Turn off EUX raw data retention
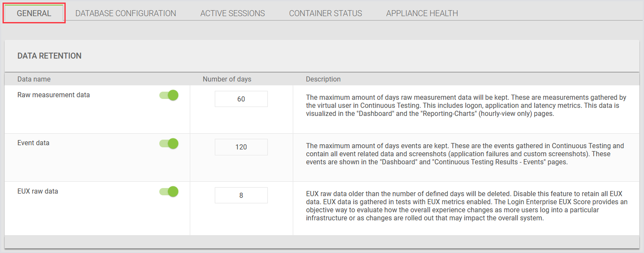This screenshot has width=644, height=253. (169, 192)
